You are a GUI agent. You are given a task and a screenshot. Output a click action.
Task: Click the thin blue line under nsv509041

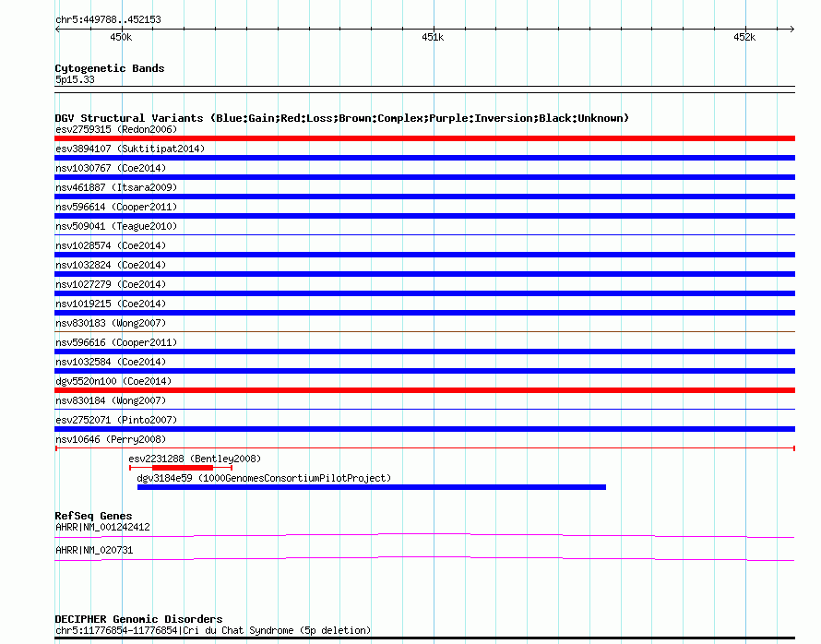[424, 234]
